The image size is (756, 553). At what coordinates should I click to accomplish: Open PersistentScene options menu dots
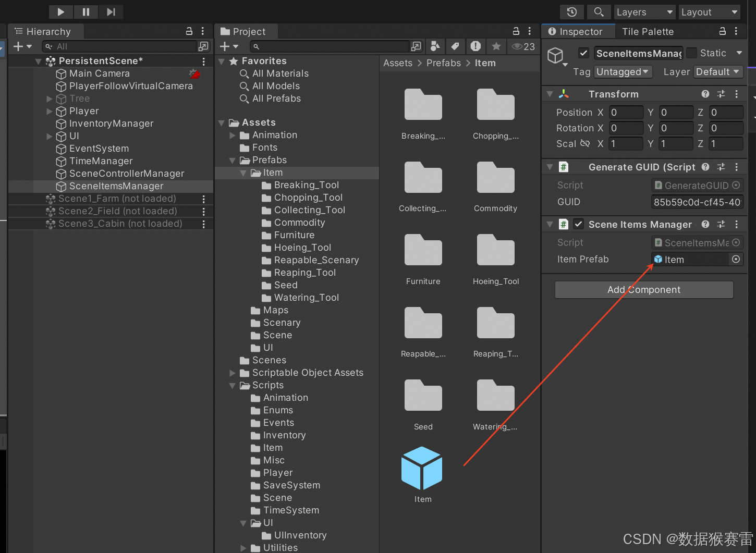click(x=203, y=61)
